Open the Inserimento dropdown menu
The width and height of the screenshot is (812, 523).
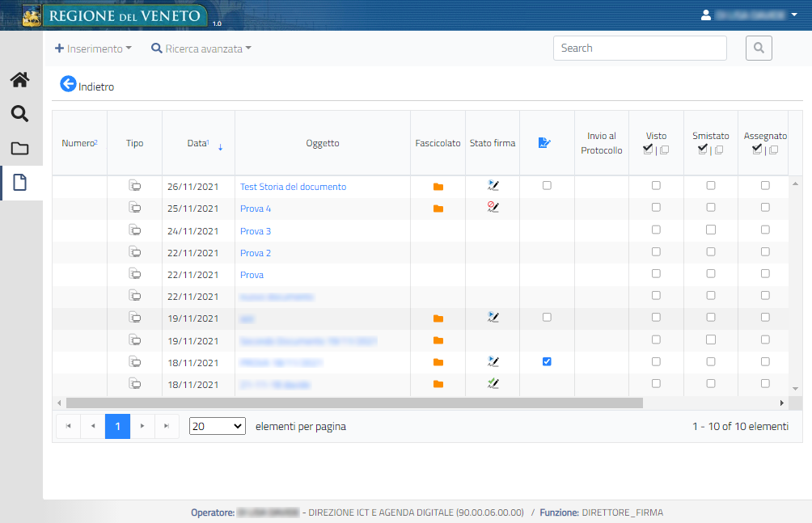point(93,49)
